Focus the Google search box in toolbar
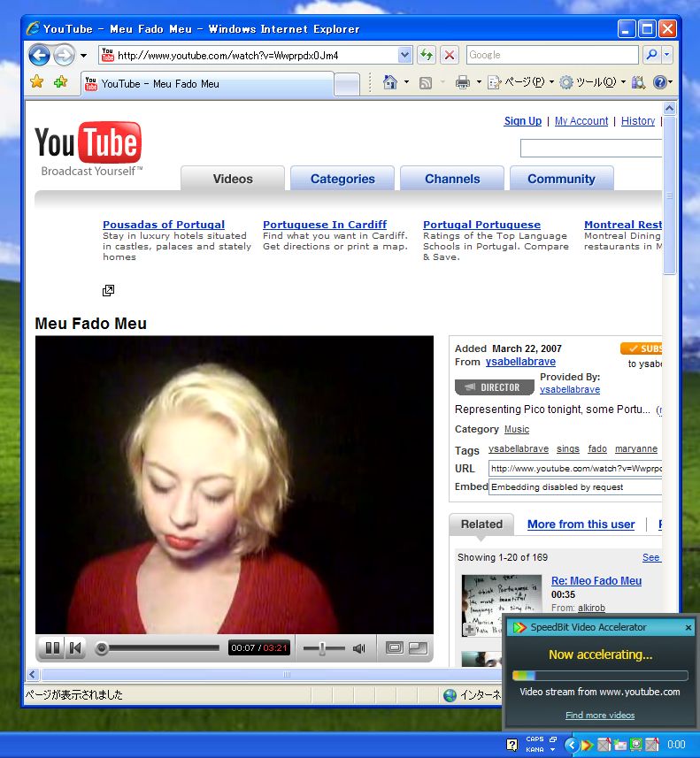Image resolution: width=700 pixels, height=758 pixels. click(552, 55)
